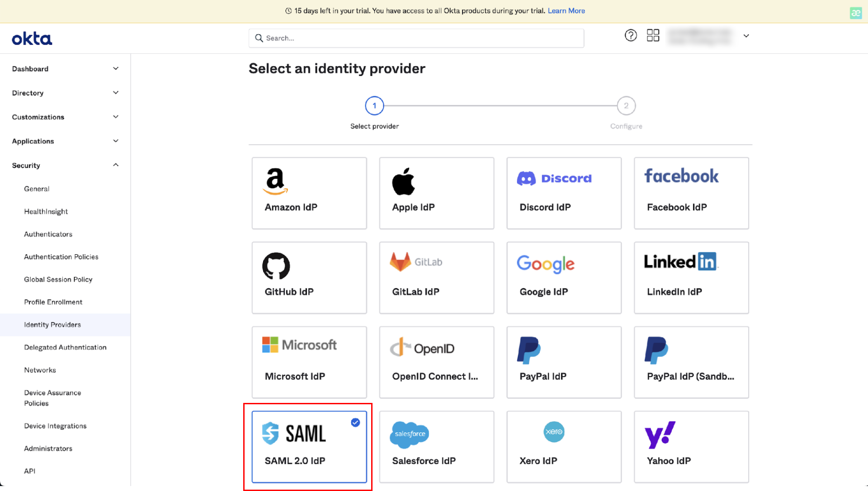868x491 pixels.
Task: Open the user account dropdown chevron
Action: (746, 36)
